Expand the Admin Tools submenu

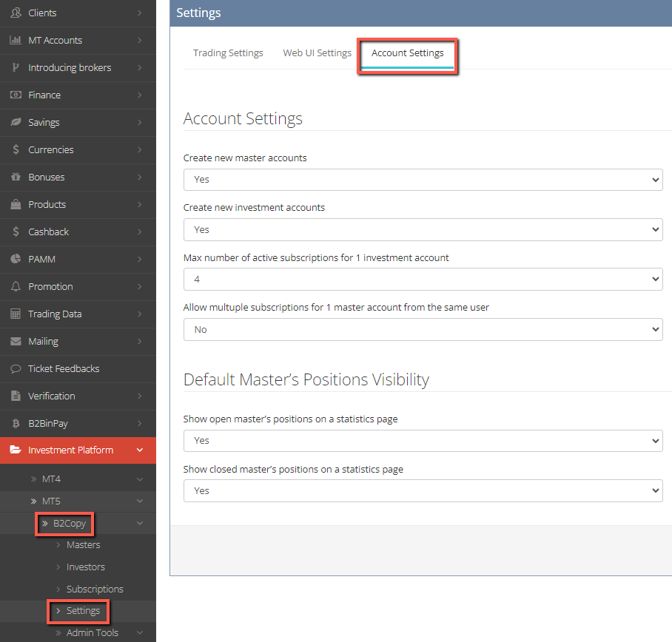(x=93, y=632)
